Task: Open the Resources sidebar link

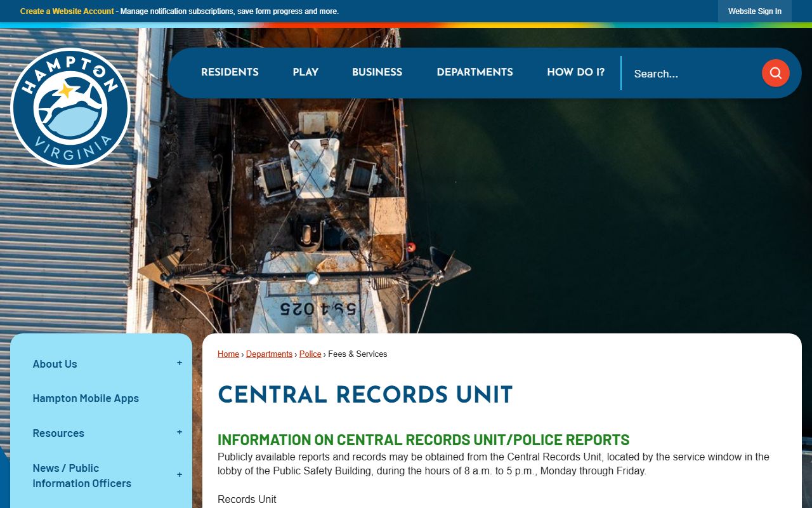Action: 58,433
